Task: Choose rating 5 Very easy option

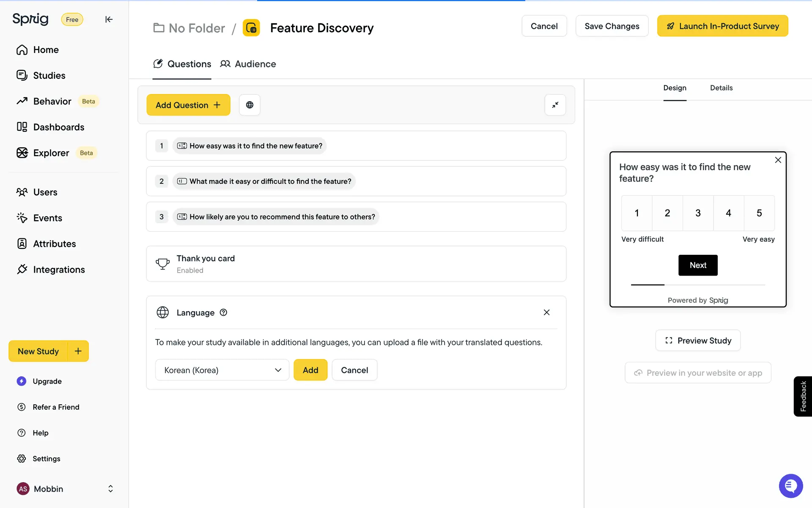Action: [x=759, y=213]
